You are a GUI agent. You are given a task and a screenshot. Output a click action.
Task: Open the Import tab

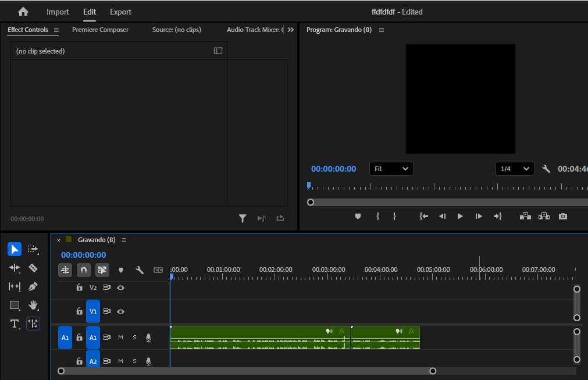click(x=58, y=12)
